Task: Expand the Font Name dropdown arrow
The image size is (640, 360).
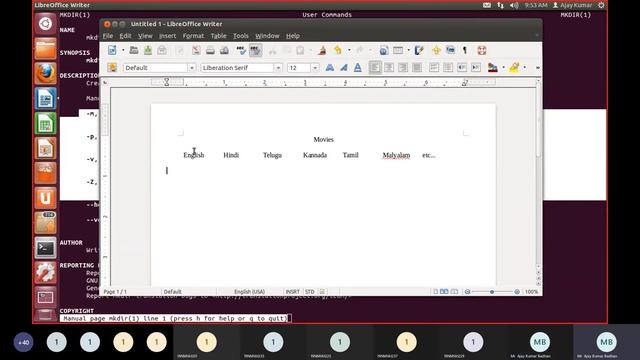Action: [x=278, y=68]
